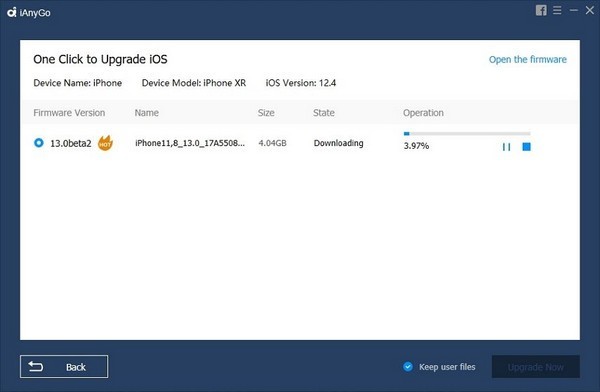This screenshot has width=600, height=392.
Task: Click the Device Model: iPhone XR text
Action: pyautogui.click(x=194, y=83)
